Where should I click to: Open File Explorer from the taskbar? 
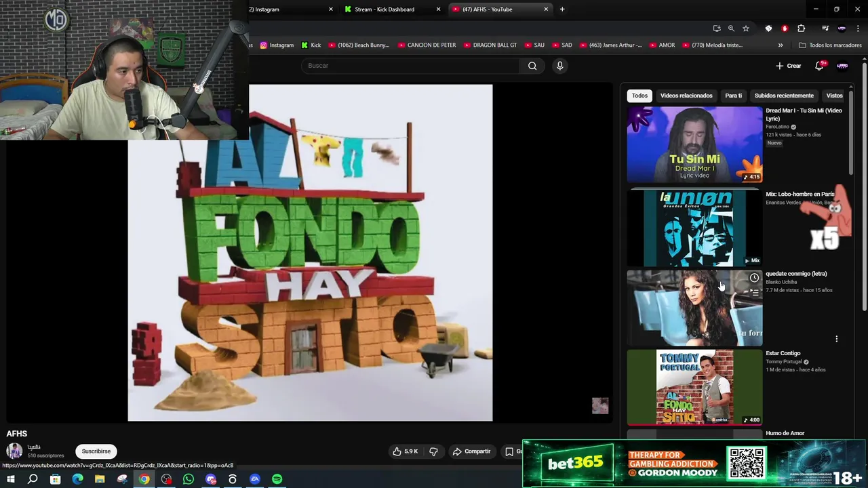[100, 479]
